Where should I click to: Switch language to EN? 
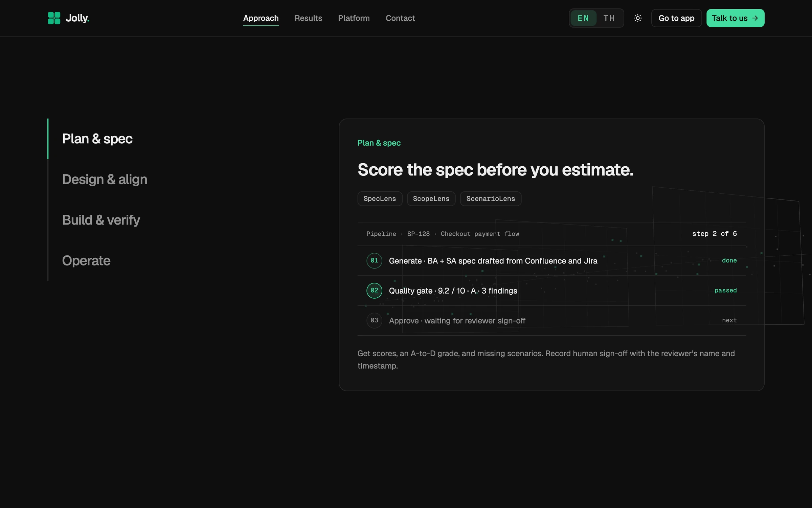pyautogui.click(x=583, y=18)
